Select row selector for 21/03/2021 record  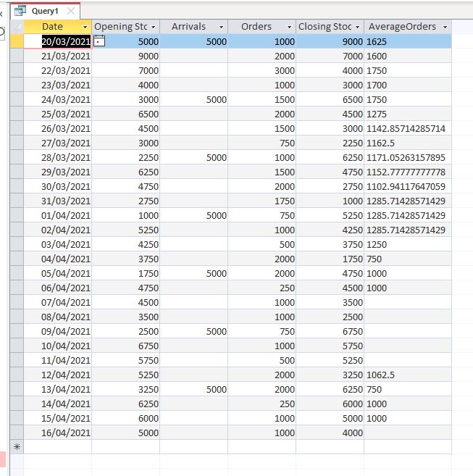[17, 56]
